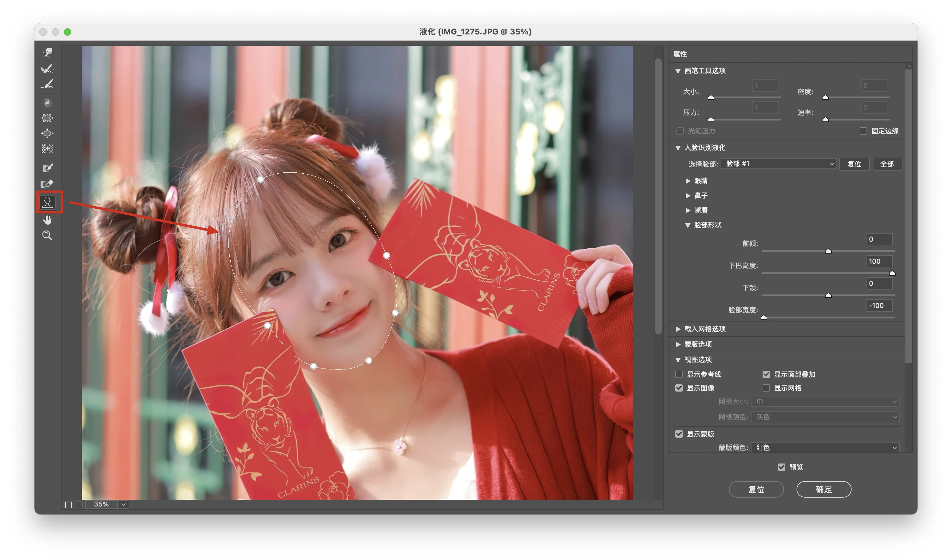
Task: Toggle the 显示网格 checkbox
Action: [x=766, y=388]
